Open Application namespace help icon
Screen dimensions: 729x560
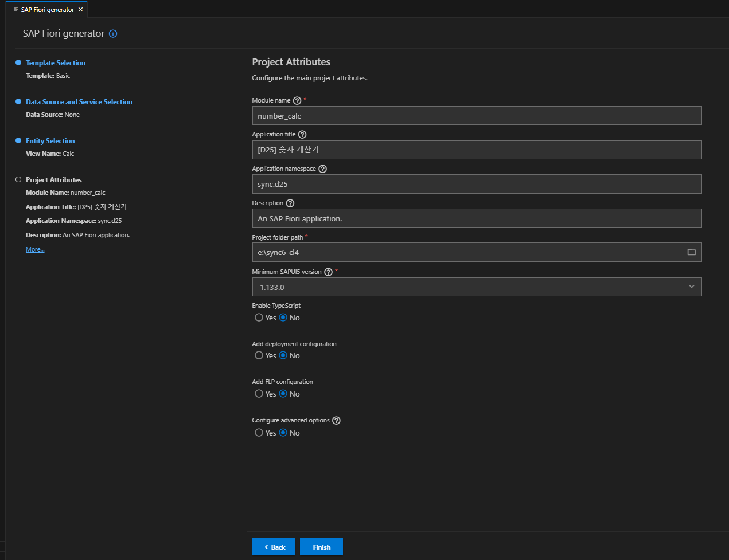click(x=322, y=169)
